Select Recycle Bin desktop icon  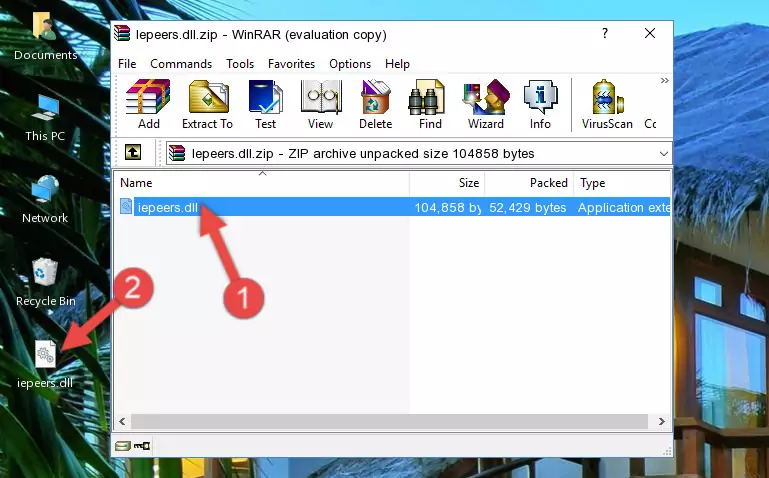tap(46, 283)
